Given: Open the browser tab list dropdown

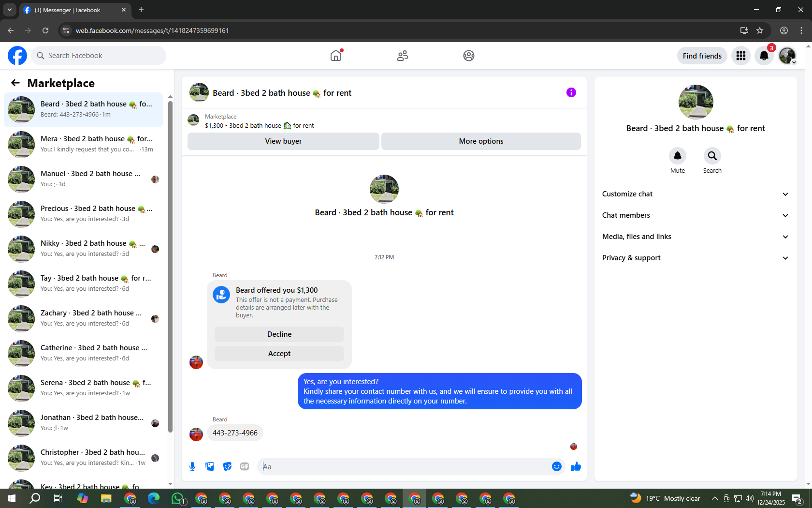Looking at the screenshot, I should tap(10, 10).
